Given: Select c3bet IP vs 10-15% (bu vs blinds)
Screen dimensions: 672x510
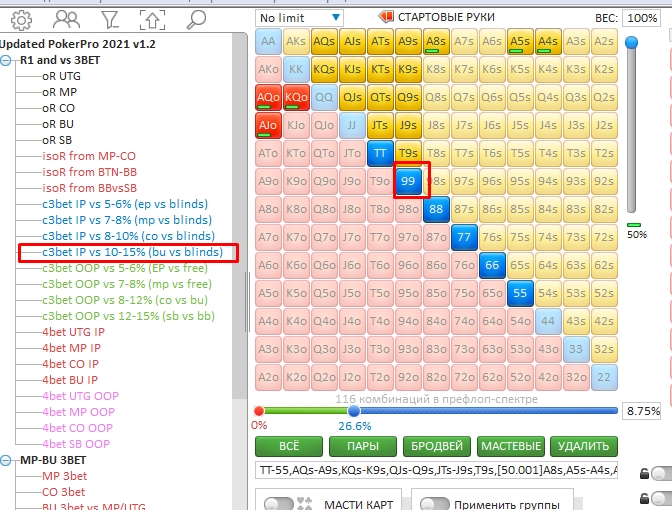Looking at the screenshot, I should pos(132,252).
